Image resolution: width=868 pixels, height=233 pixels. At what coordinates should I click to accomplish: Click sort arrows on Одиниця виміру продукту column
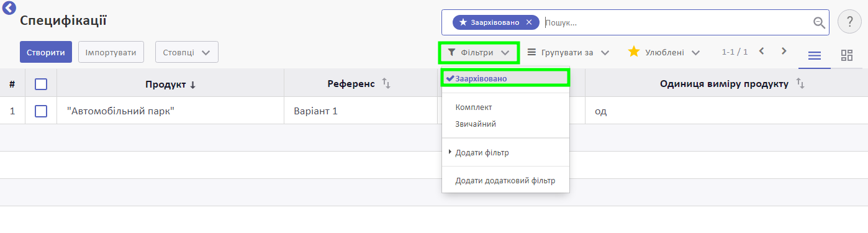tap(800, 83)
